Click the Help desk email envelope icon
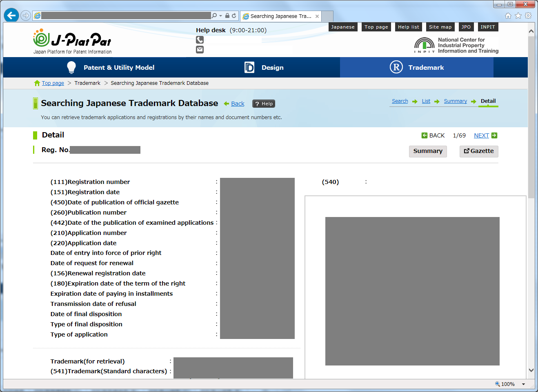The width and height of the screenshot is (538, 392). click(x=200, y=49)
